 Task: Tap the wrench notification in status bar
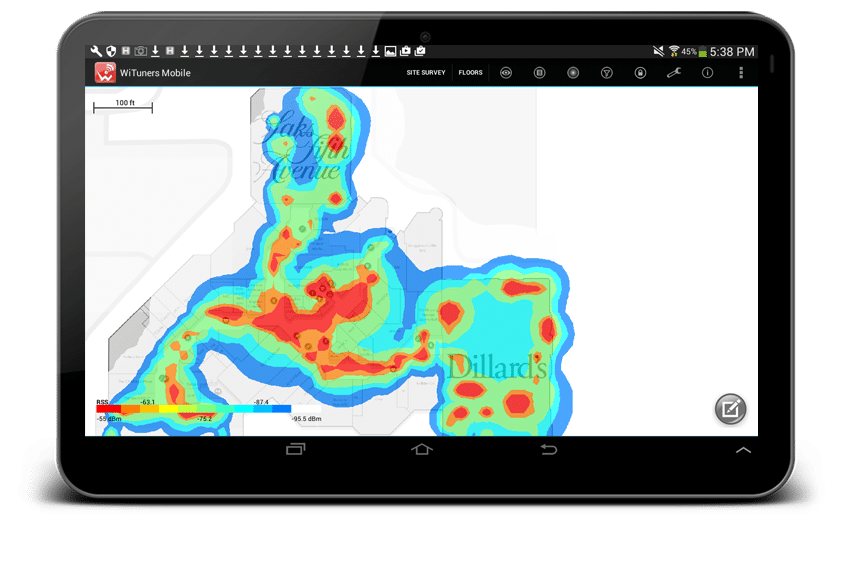click(96, 51)
